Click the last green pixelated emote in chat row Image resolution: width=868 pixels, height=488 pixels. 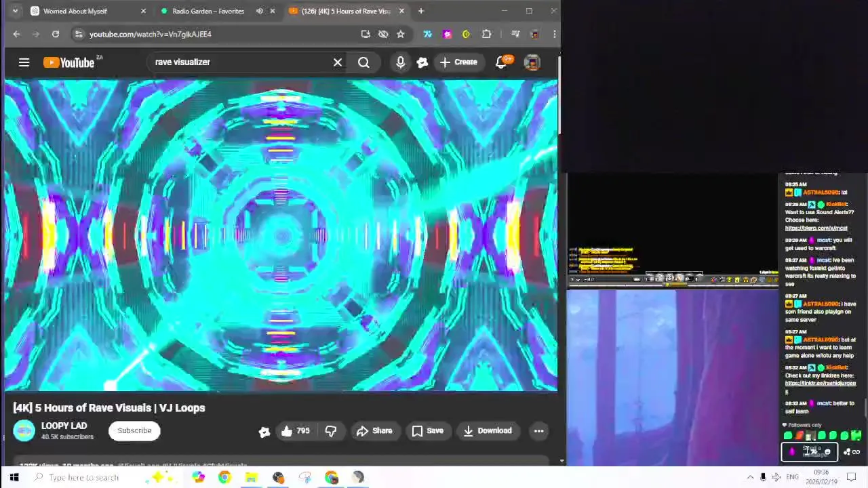pyautogui.click(x=856, y=436)
